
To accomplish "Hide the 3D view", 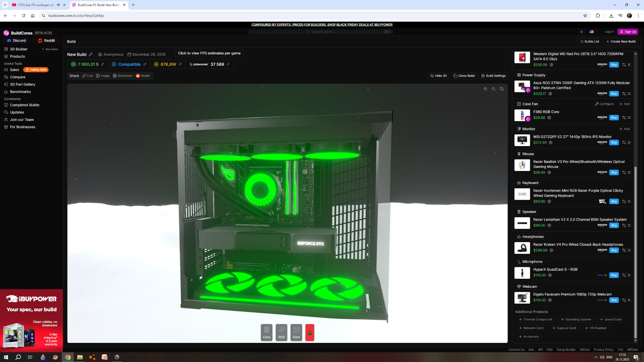I will click(x=438, y=76).
